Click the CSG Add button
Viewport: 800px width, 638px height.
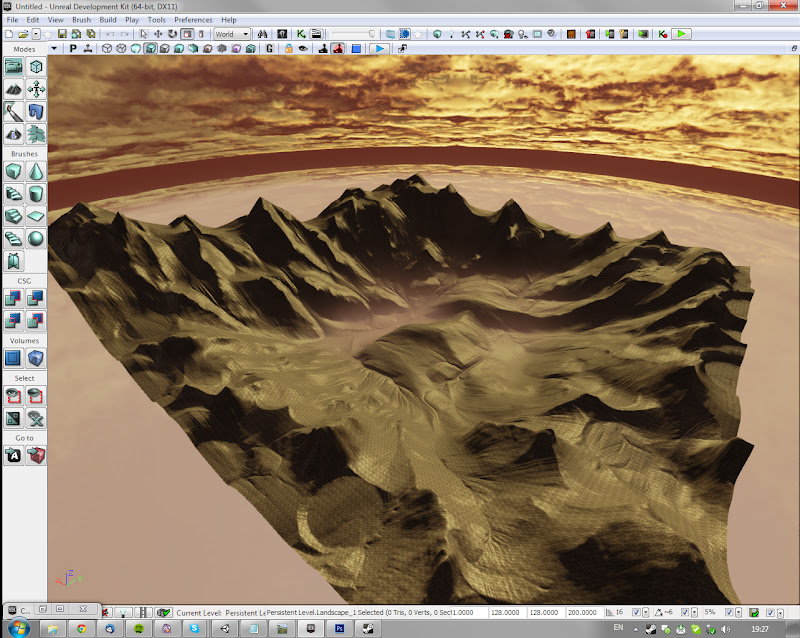(x=14, y=298)
